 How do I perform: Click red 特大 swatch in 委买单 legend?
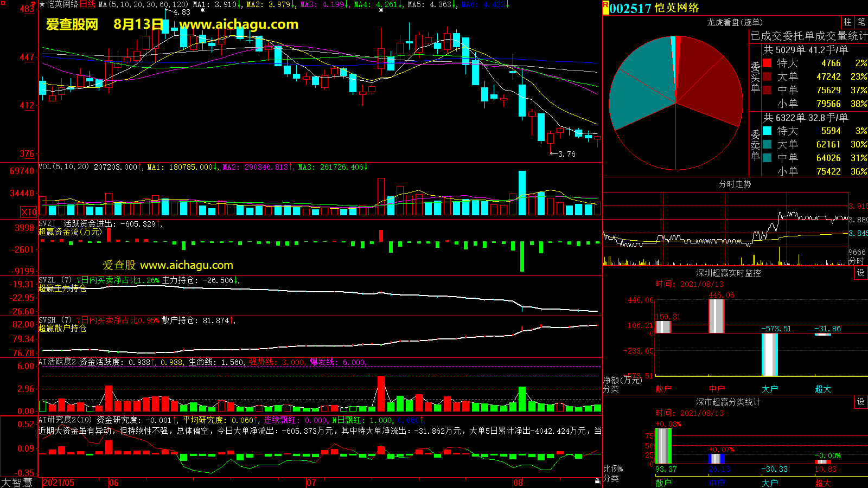767,63
